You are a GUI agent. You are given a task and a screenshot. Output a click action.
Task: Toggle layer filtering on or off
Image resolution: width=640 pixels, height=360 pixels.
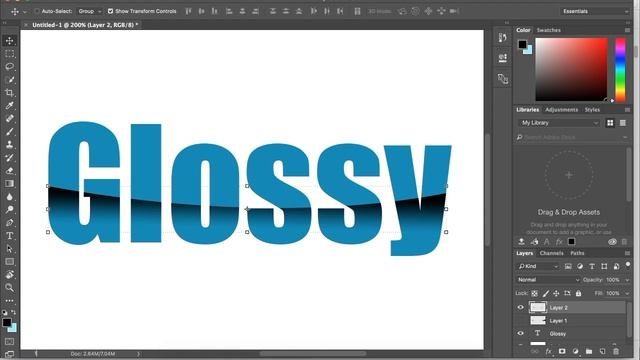point(628,265)
